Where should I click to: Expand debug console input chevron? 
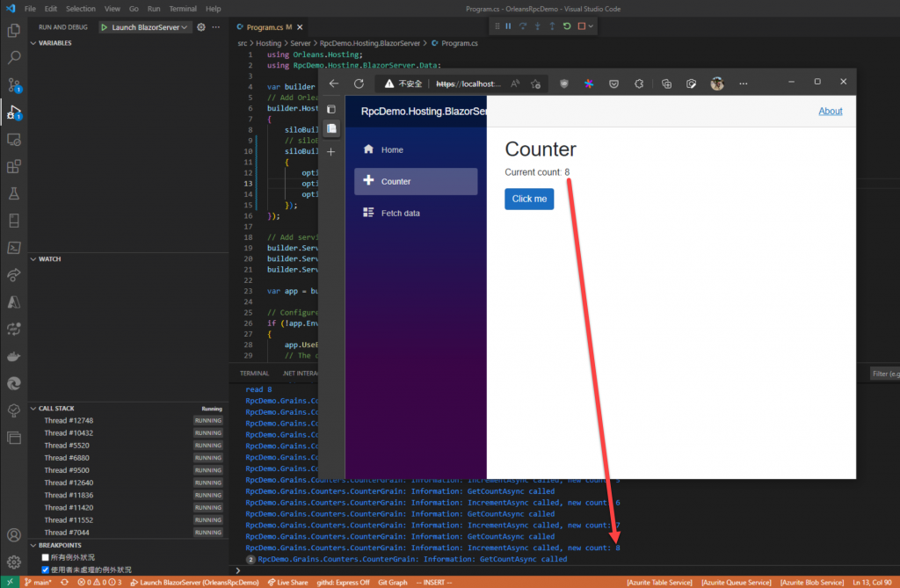237,570
